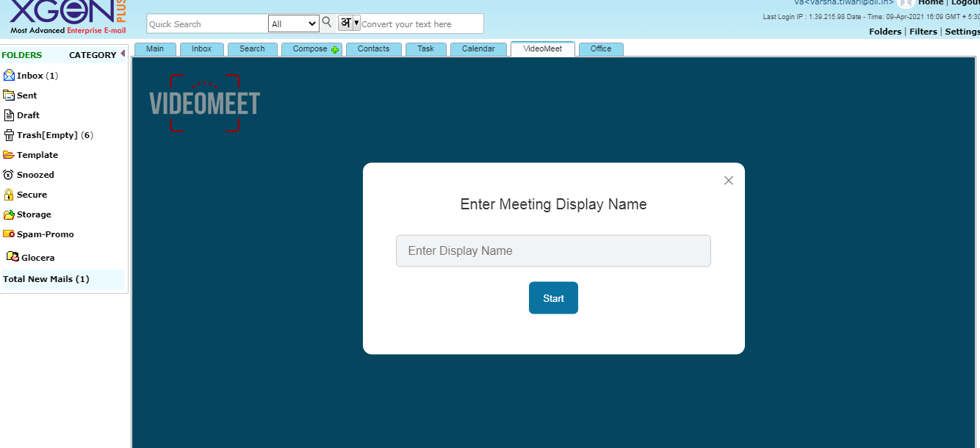980x448 pixels.
Task: Open the Snoozed folder label
Action: (36, 175)
